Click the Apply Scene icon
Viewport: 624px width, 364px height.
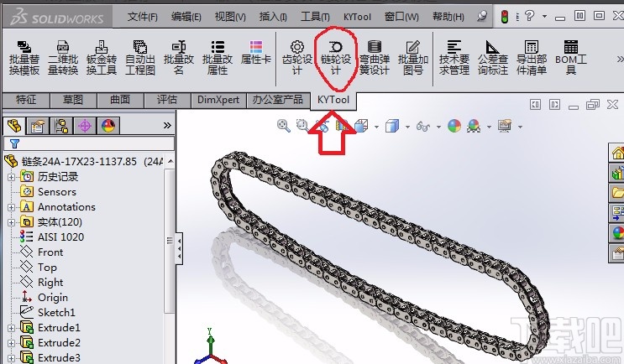pos(474,127)
